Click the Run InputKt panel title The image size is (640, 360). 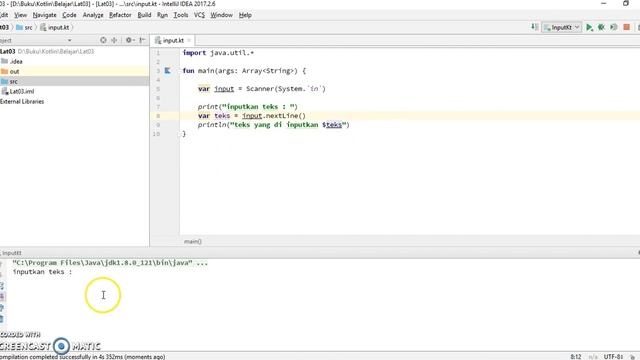[x=11, y=253]
